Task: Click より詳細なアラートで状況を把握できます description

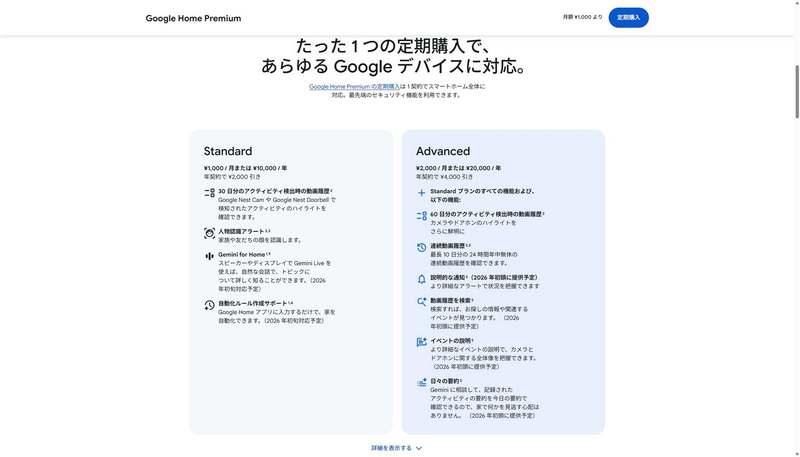Action: point(485,286)
